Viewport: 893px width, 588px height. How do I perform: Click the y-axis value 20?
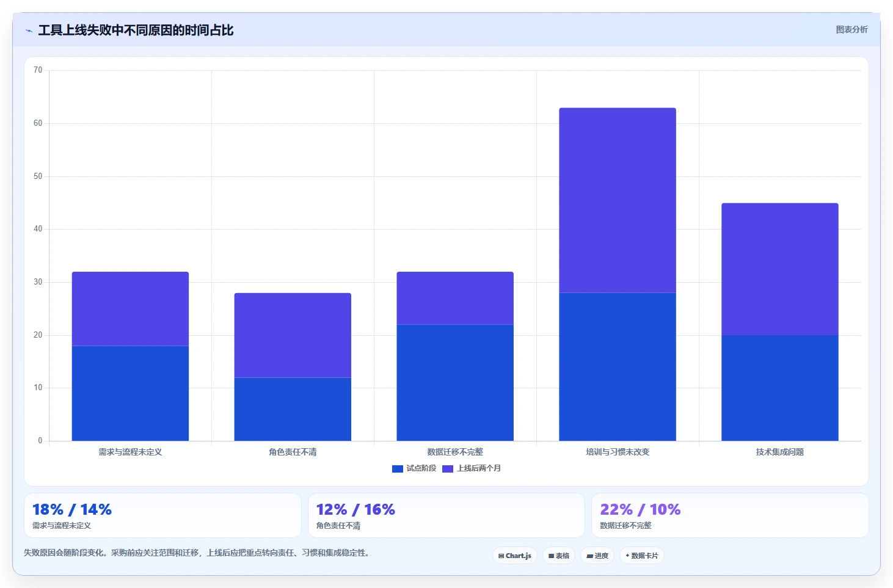click(x=38, y=335)
